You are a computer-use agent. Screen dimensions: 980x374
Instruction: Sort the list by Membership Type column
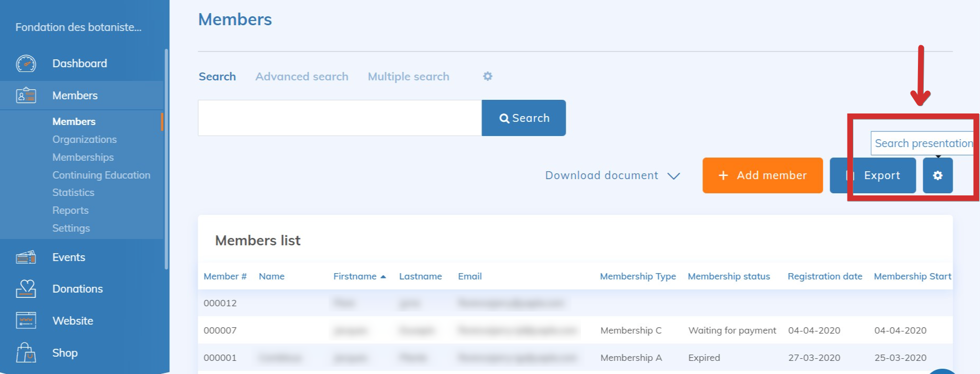[x=637, y=276]
